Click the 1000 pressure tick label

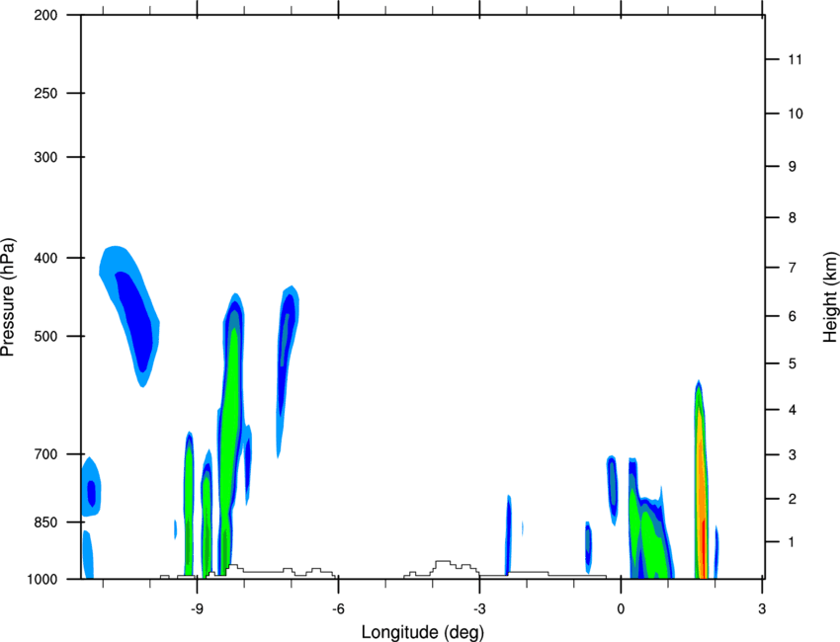click(x=42, y=579)
